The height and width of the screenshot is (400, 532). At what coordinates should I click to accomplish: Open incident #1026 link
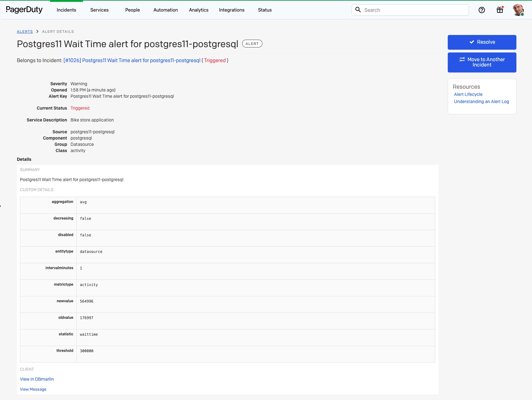pyautogui.click(x=132, y=61)
